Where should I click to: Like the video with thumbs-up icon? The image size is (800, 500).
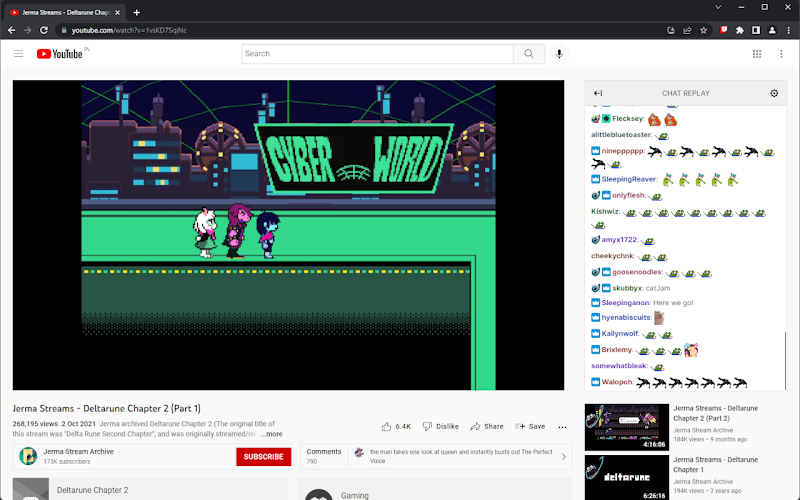387,426
